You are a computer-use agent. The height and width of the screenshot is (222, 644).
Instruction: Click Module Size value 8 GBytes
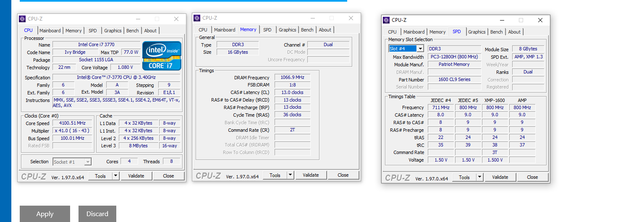528,49
